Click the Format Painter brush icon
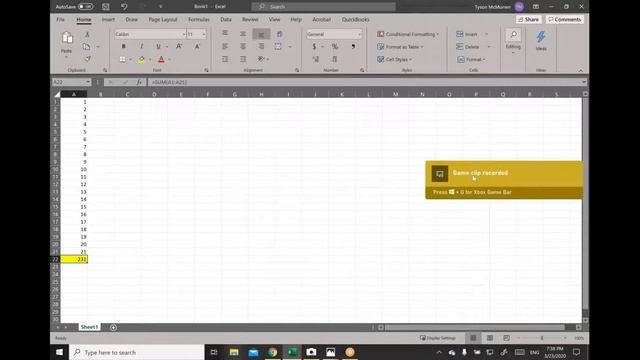This screenshot has width=640, height=360. point(87,59)
